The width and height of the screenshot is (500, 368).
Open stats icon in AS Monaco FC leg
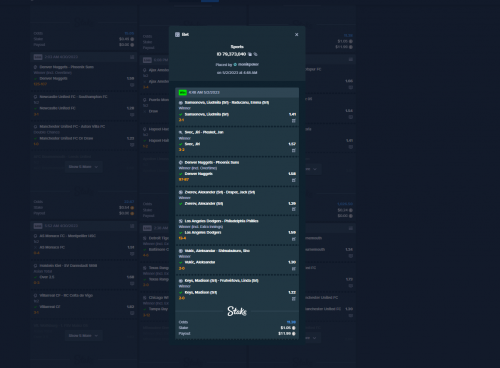[132, 254]
